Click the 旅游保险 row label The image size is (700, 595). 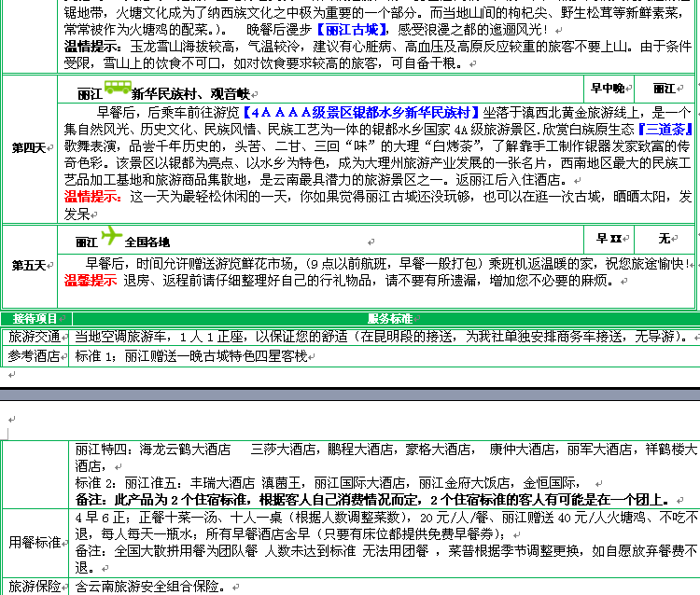35,588
